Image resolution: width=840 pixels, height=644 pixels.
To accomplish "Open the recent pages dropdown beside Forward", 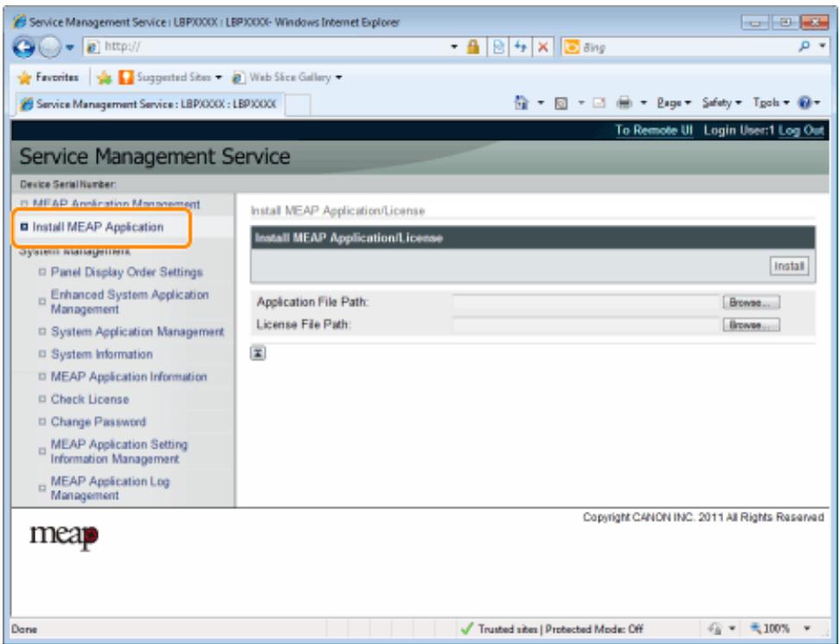I will click(70, 47).
